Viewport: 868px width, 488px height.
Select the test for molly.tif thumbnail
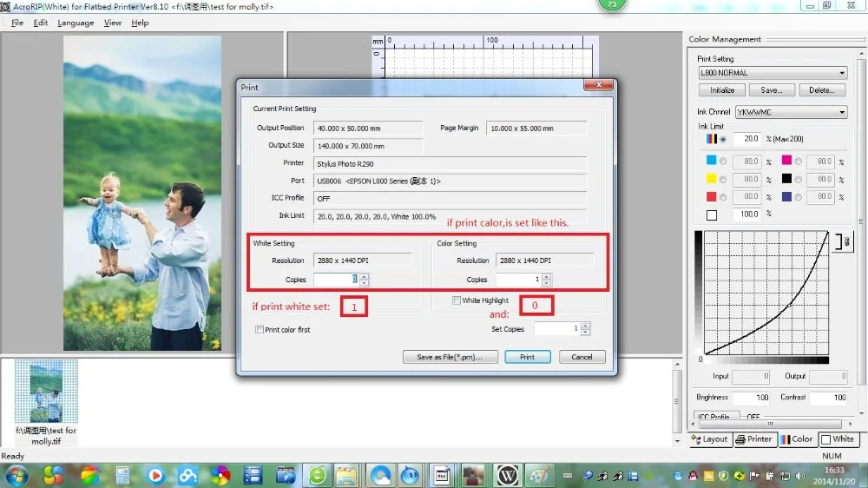(x=46, y=392)
